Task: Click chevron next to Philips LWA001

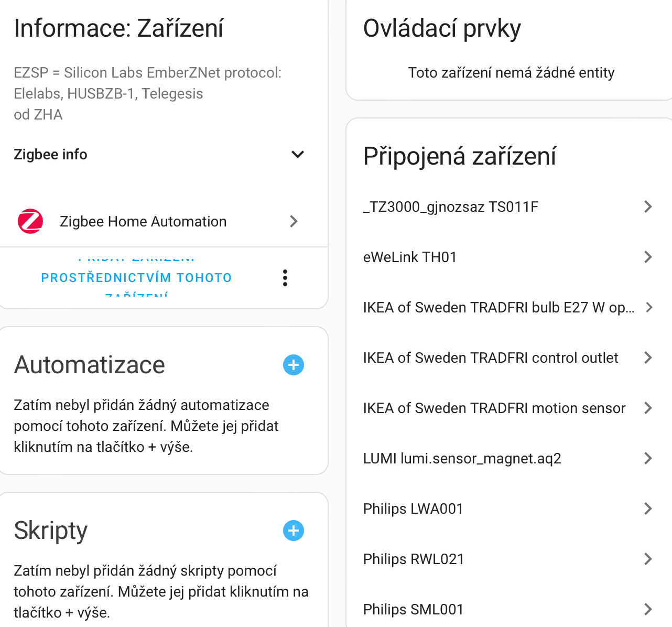Action: [x=648, y=509]
